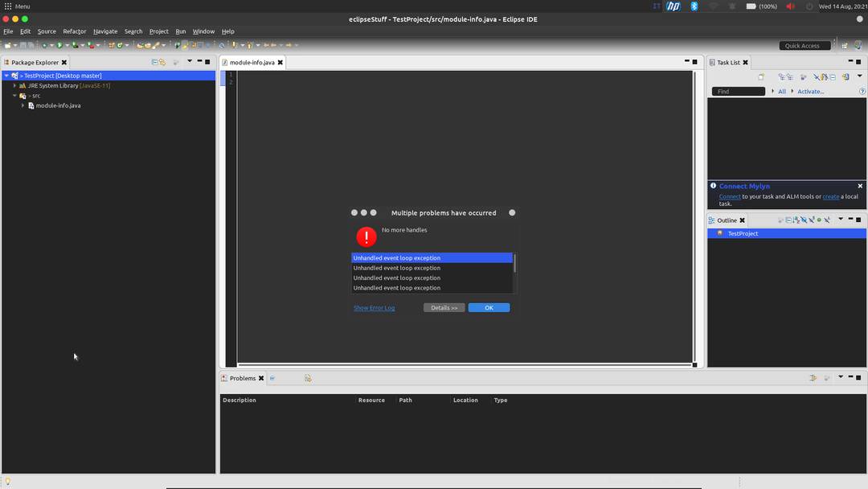Collapse the TestProject tree node
The width and height of the screenshot is (868, 489).
coord(6,76)
